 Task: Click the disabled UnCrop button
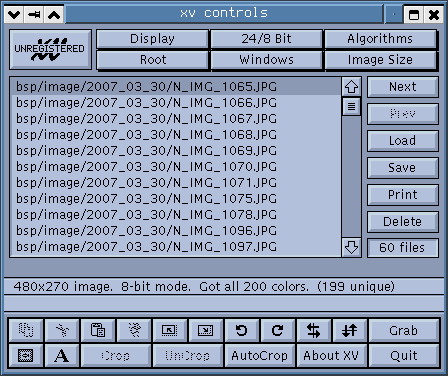pos(188,355)
